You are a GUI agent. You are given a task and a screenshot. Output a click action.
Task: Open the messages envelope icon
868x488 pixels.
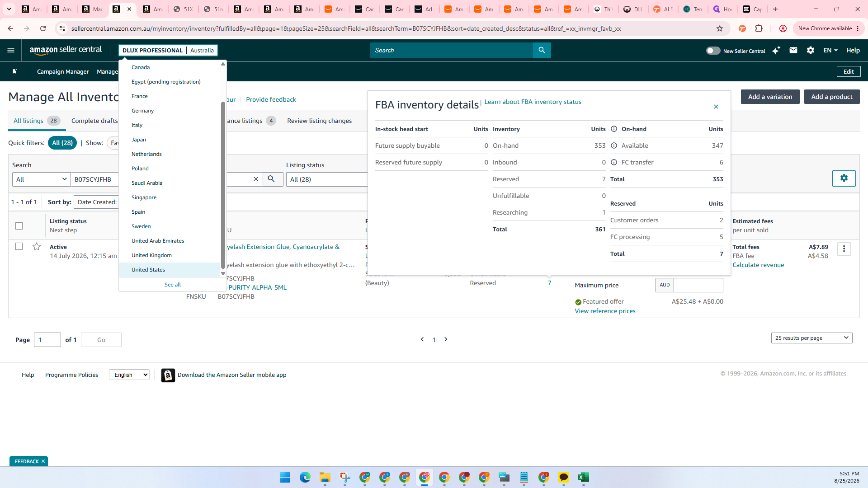(x=793, y=50)
